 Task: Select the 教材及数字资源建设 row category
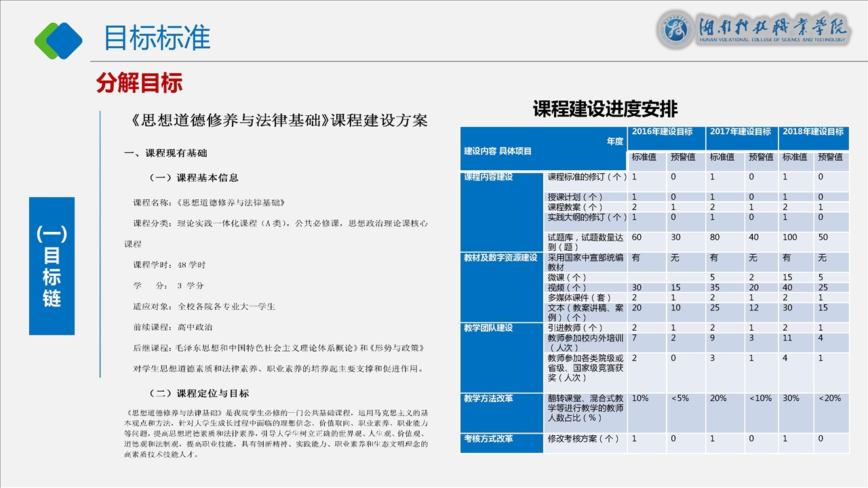coord(500,258)
